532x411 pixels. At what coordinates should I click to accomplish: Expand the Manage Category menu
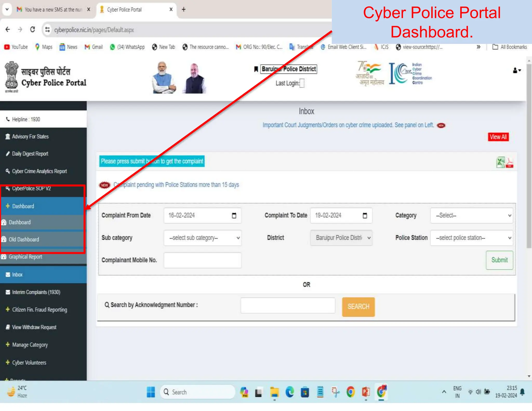[30, 345]
